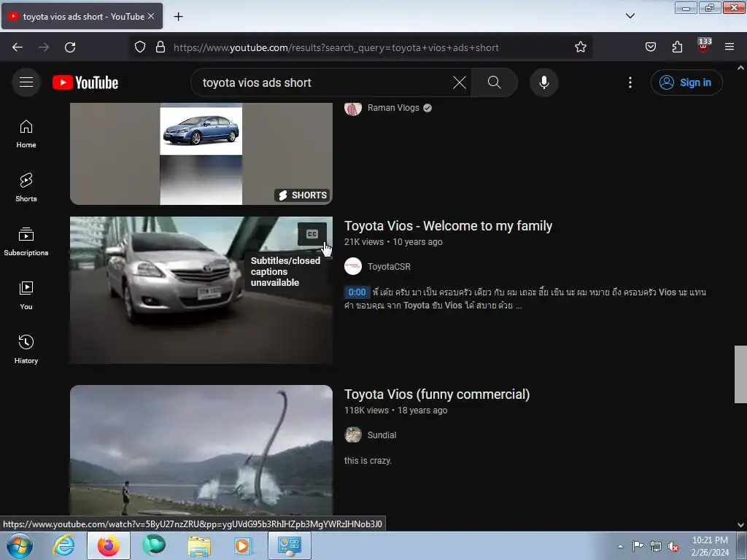Play the lake monster video thumbnail
This screenshot has height=560, width=747.
pyautogui.click(x=201, y=450)
